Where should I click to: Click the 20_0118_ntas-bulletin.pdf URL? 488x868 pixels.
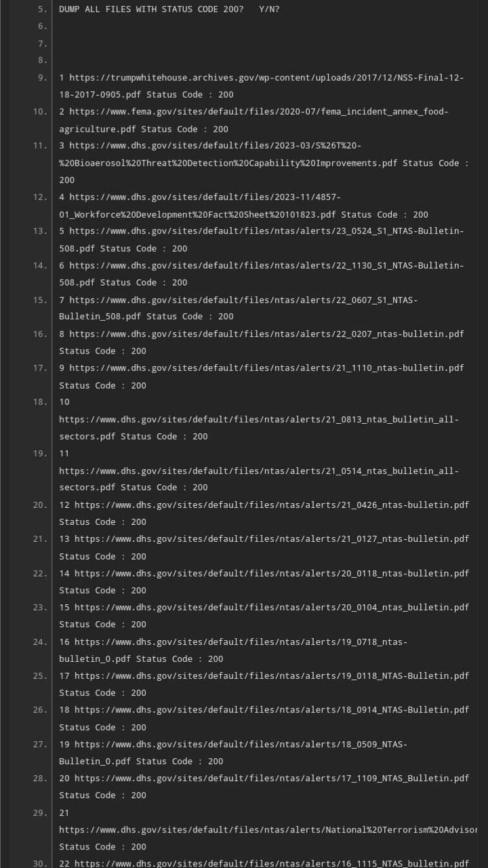pos(271,573)
